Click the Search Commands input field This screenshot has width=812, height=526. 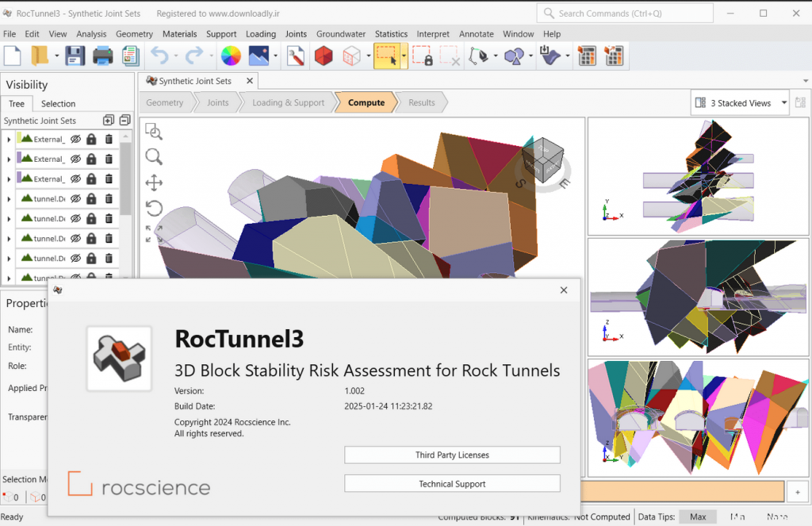[625, 13]
